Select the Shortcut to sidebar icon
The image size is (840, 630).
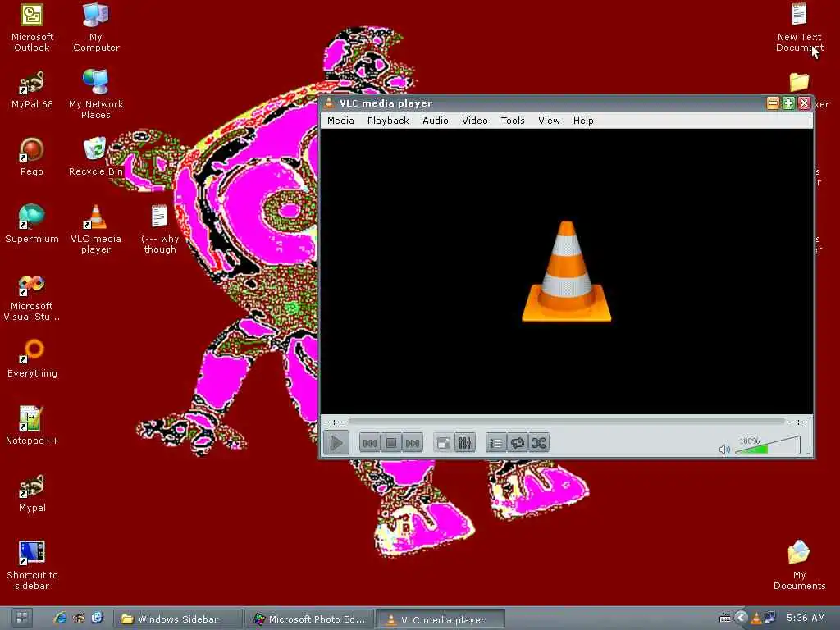(32, 566)
